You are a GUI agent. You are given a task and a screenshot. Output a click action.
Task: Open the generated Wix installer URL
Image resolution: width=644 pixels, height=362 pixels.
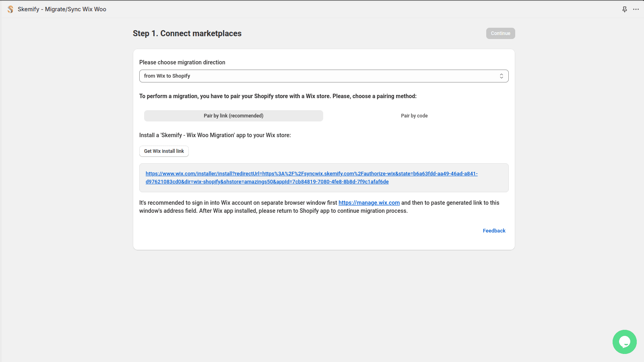(x=311, y=174)
